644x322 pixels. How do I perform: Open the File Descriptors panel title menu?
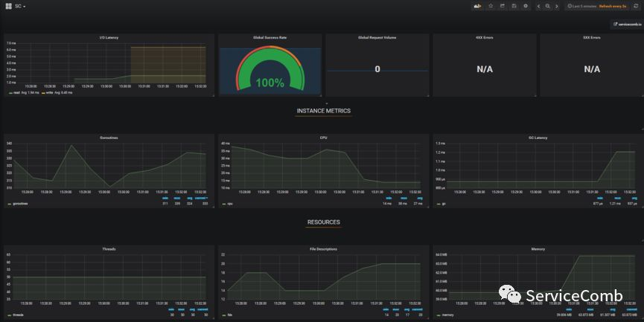point(324,249)
